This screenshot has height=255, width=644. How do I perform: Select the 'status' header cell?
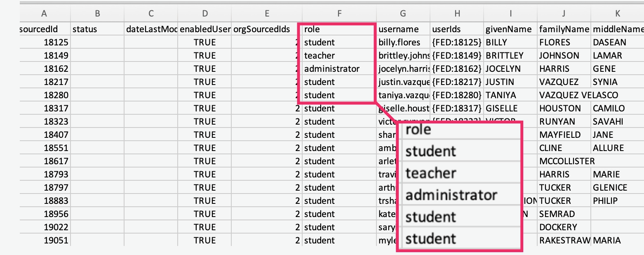pos(98,29)
